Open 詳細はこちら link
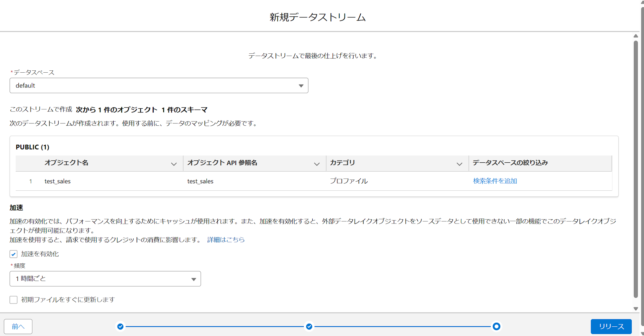Image resolution: width=644 pixels, height=336 pixels. [226, 240]
